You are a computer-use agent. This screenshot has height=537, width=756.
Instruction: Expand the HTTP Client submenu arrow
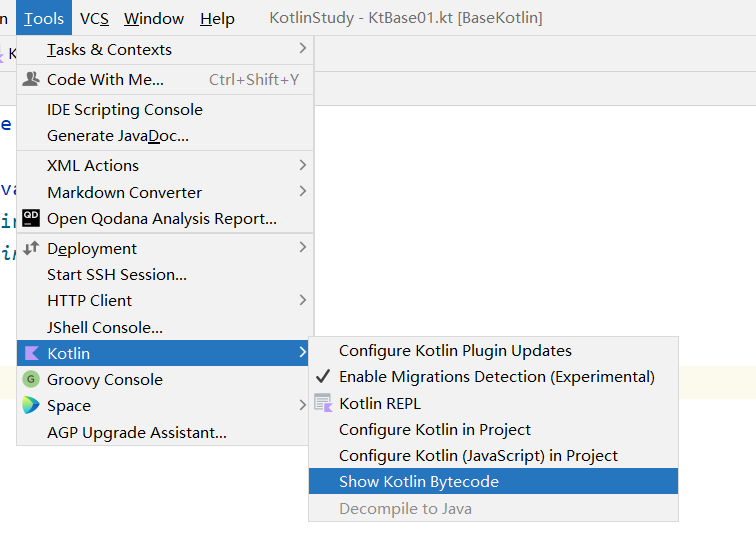(x=302, y=300)
